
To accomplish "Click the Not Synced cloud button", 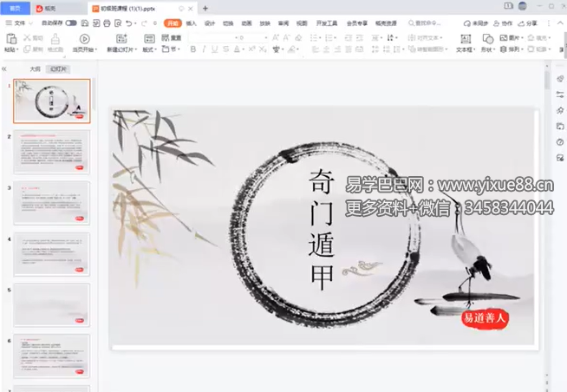I will coord(476,23).
